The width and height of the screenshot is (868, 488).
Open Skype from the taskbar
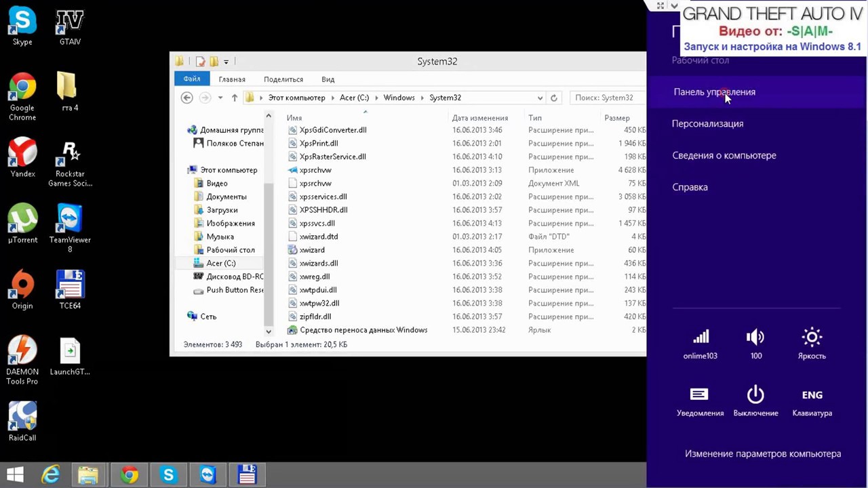point(168,475)
